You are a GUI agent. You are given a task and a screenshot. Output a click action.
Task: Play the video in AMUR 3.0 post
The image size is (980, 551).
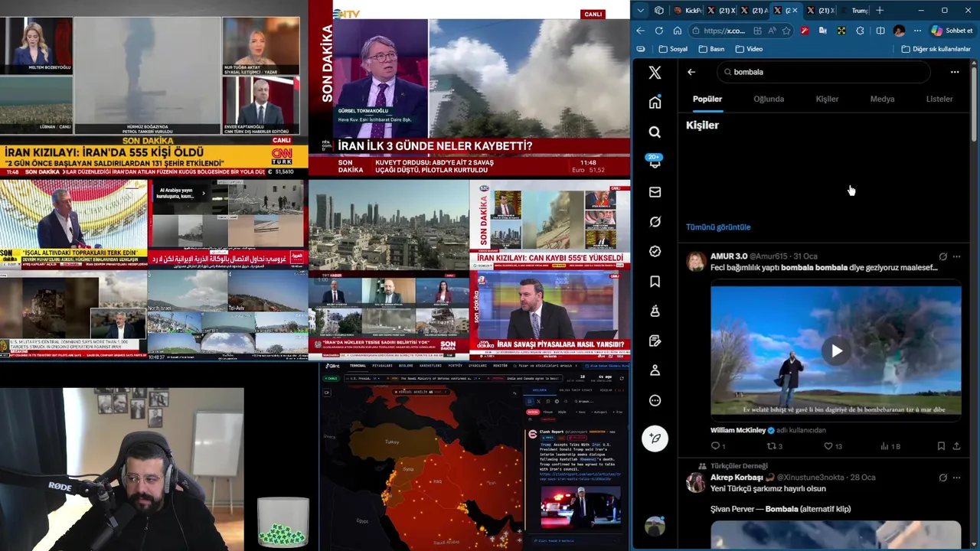coord(836,351)
